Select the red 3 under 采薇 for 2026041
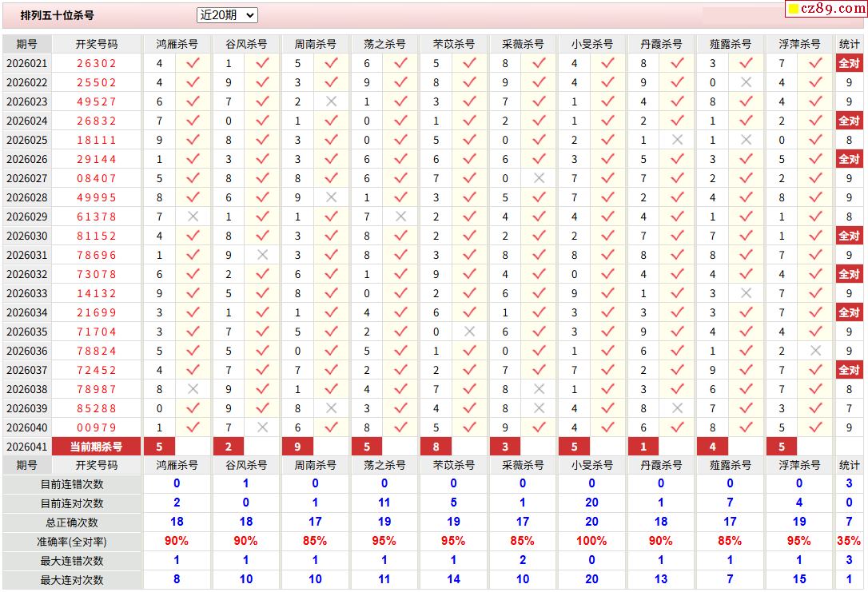868x592 pixels. point(505,447)
